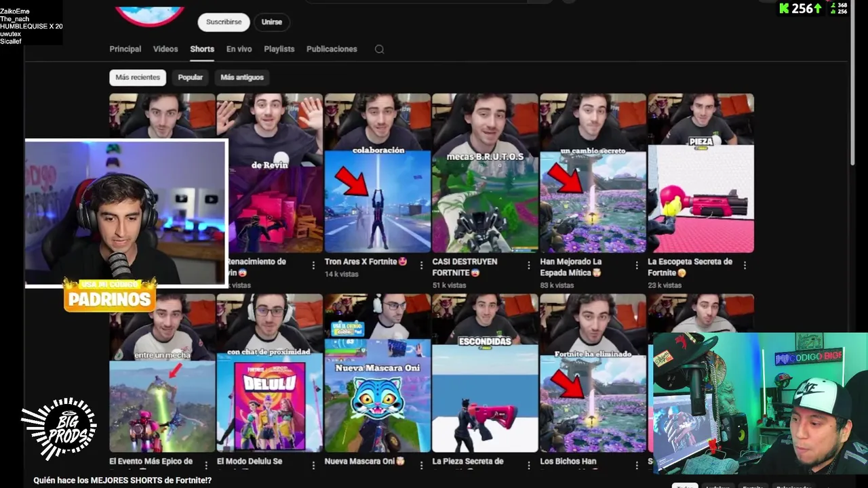Go to the Publicaciones tab
Image resolution: width=868 pixels, height=488 pixels.
(x=332, y=49)
